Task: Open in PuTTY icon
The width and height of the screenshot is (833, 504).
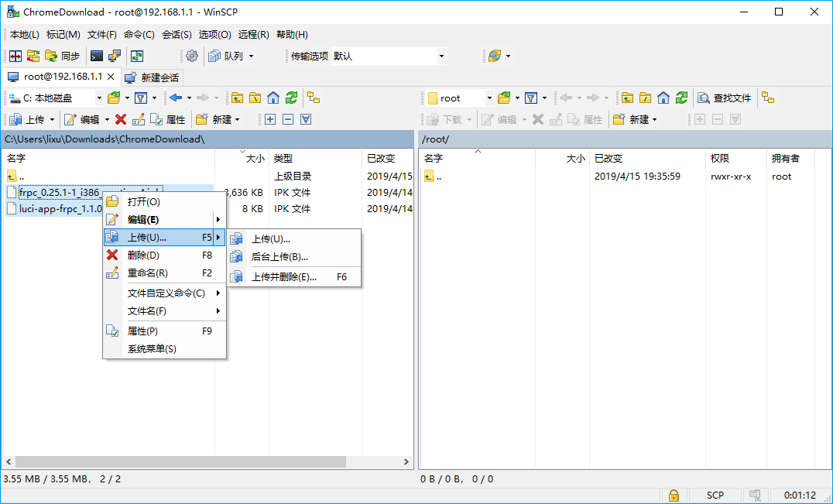Action: [115, 56]
